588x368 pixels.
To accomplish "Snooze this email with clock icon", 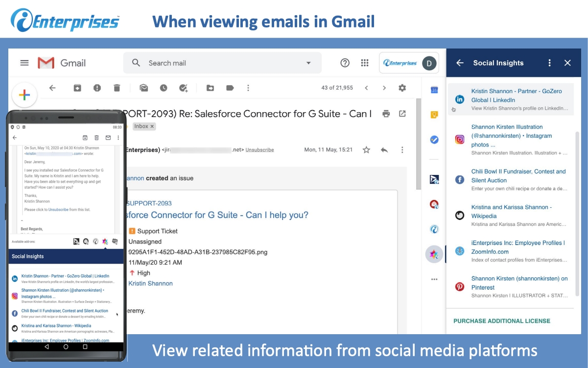I will pos(164,88).
